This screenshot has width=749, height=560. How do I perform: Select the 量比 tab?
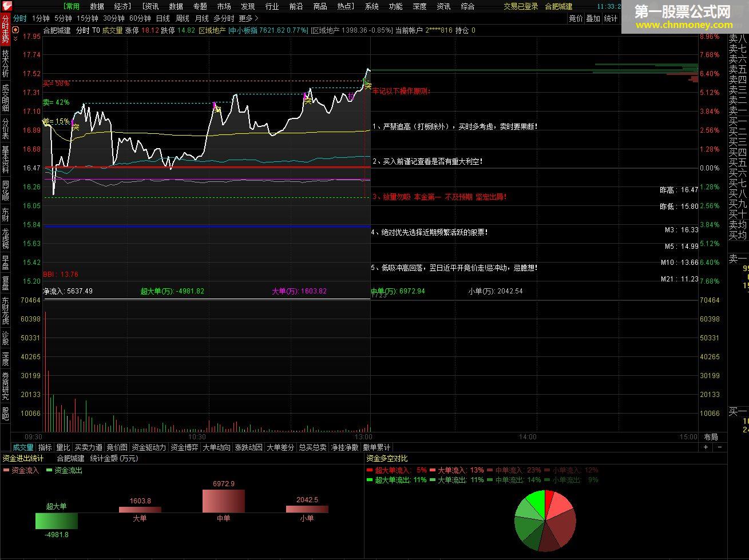tap(63, 447)
